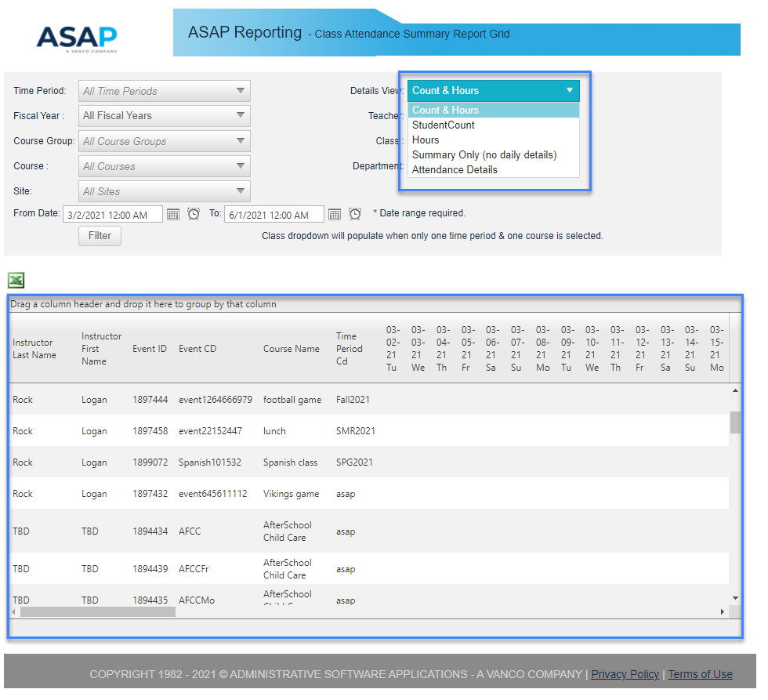The image size is (768, 700).
Task: Click the grid scroll left arrow
Action: pyautogui.click(x=14, y=612)
